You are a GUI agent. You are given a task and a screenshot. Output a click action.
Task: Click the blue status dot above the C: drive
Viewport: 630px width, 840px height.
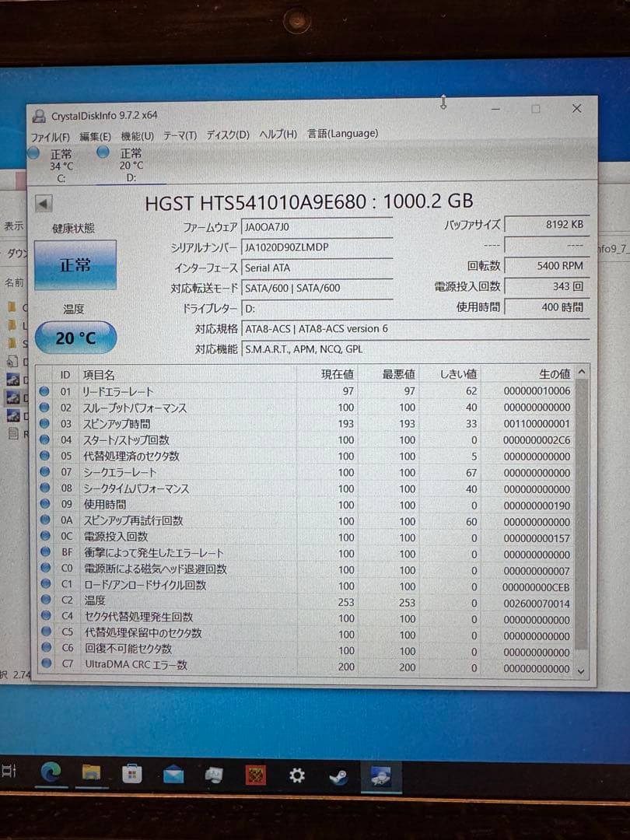33,152
